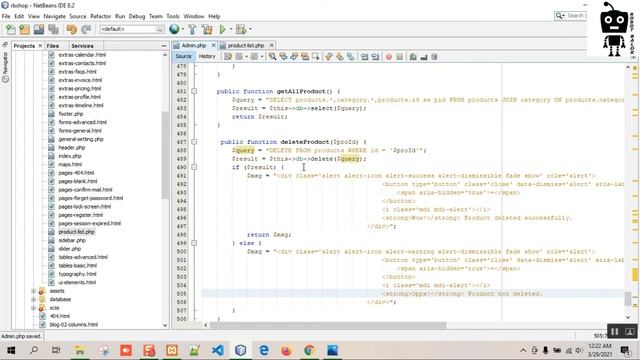Click the red Start Macro Recording icon

click(x=389, y=57)
